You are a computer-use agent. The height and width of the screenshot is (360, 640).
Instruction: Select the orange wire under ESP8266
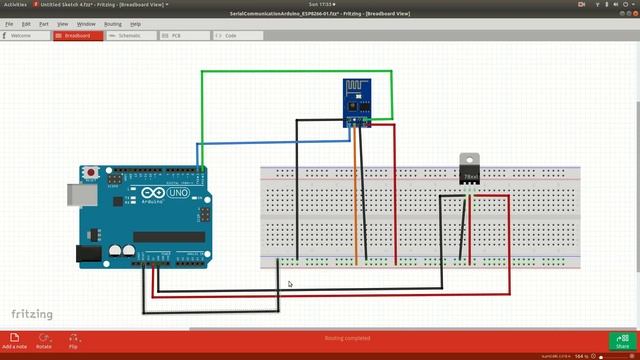356,196
